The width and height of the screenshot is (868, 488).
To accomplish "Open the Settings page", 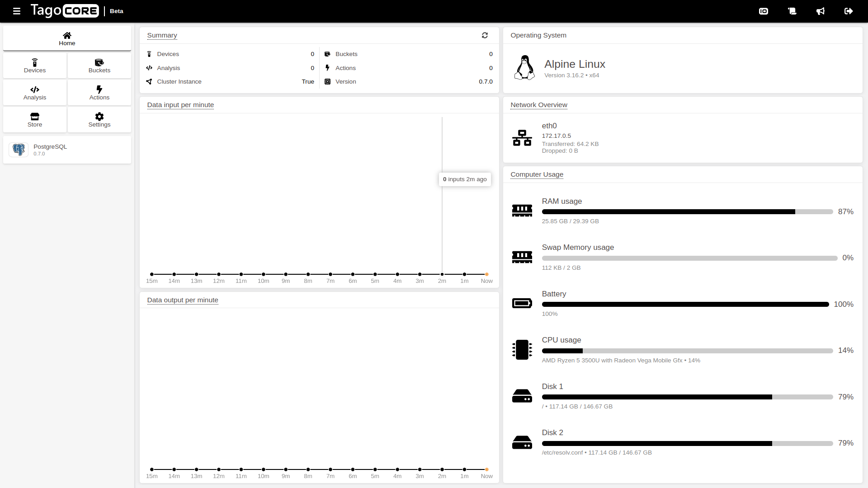I will 99,120.
